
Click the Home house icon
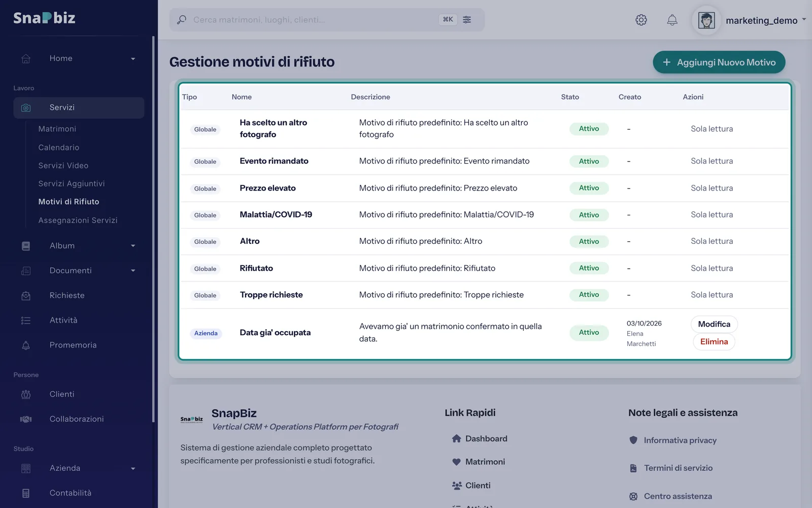point(26,58)
